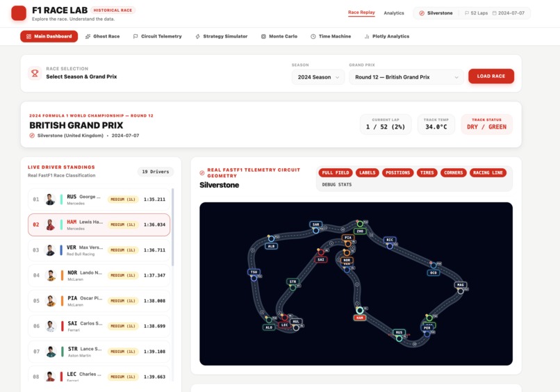560x392 pixels.
Task: Click the circuit icon next to Silverstone (United Kingdom)
Action: point(32,136)
